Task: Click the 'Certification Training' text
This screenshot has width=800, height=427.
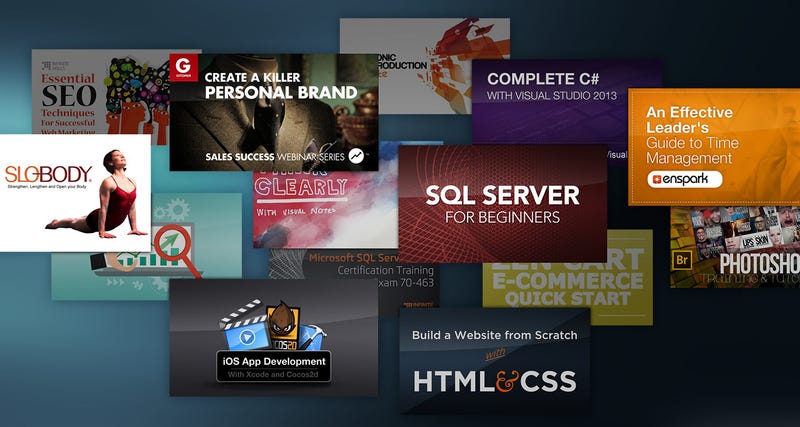Action: (385, 270)
